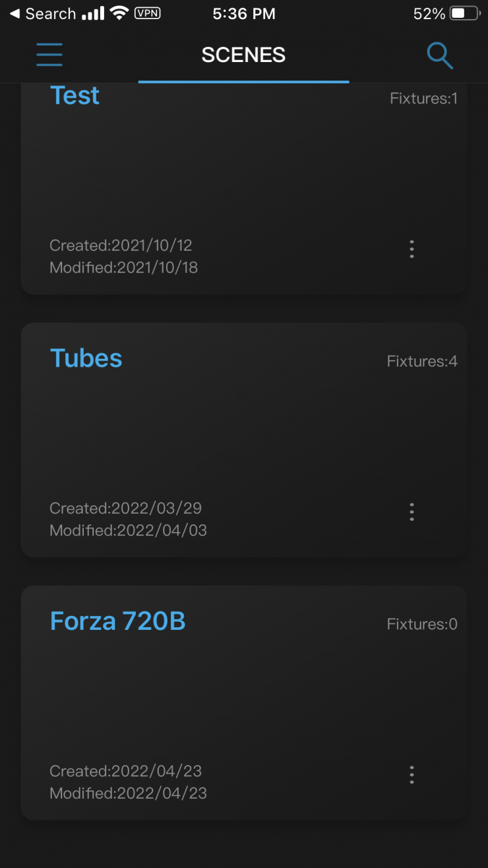Tap Fixtures:1 on Test card
Image resolution: width=488 pixels, height=868 pixels.
[x=423, y=99]
